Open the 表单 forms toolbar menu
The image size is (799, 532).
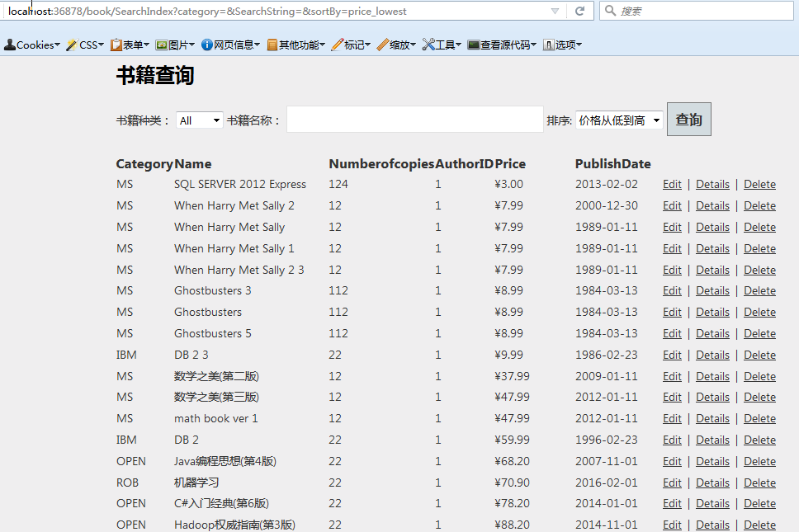(x=130, y=45)
